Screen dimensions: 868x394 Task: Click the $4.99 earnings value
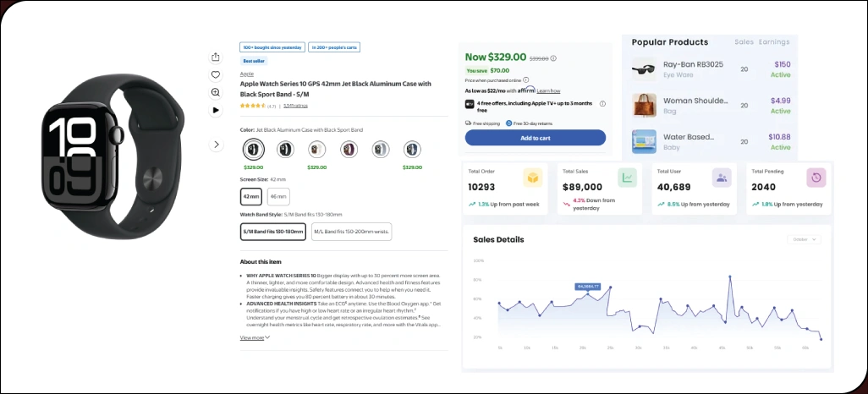(780, 101)
